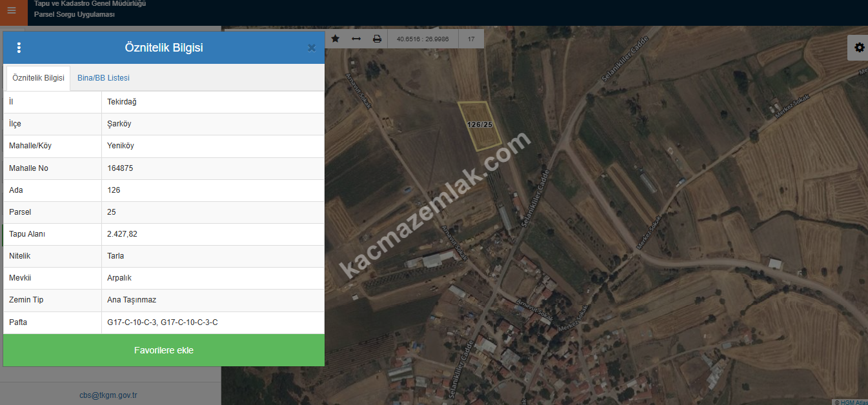Viewport: 868px width, 405px height.
Task: Click the Tekirdağ value in İl row
Action: click(121, 102)
